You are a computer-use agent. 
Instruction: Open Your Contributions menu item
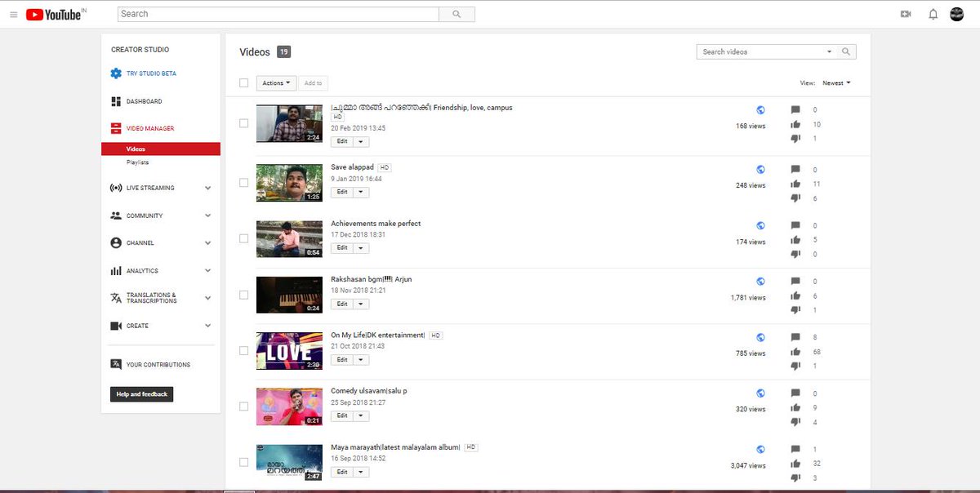click(158, 365)
